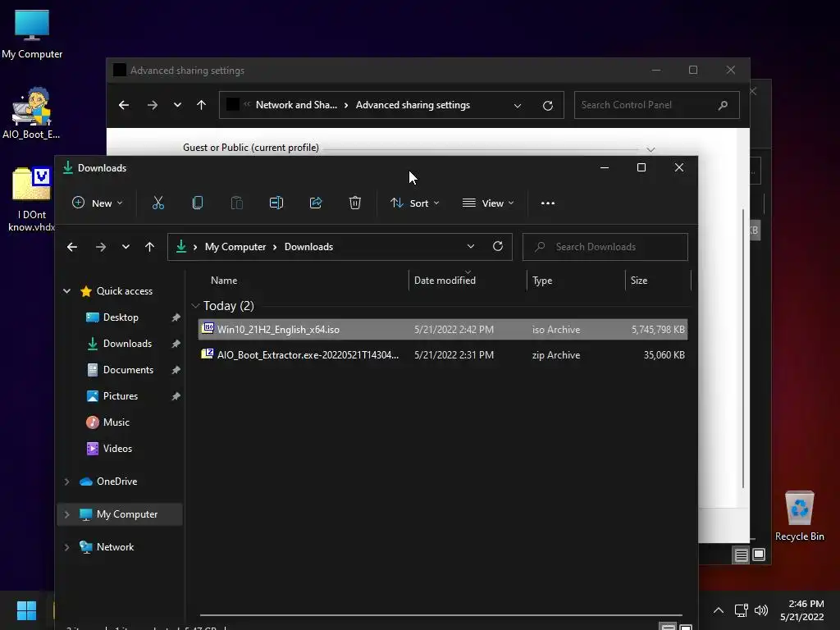
Task: Switch background window to details view icon
Action: pyautogui.click(x=741, y=555)
